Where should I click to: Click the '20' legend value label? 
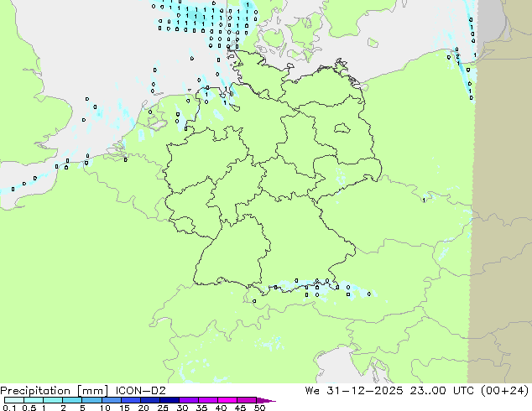coord(143,408)
